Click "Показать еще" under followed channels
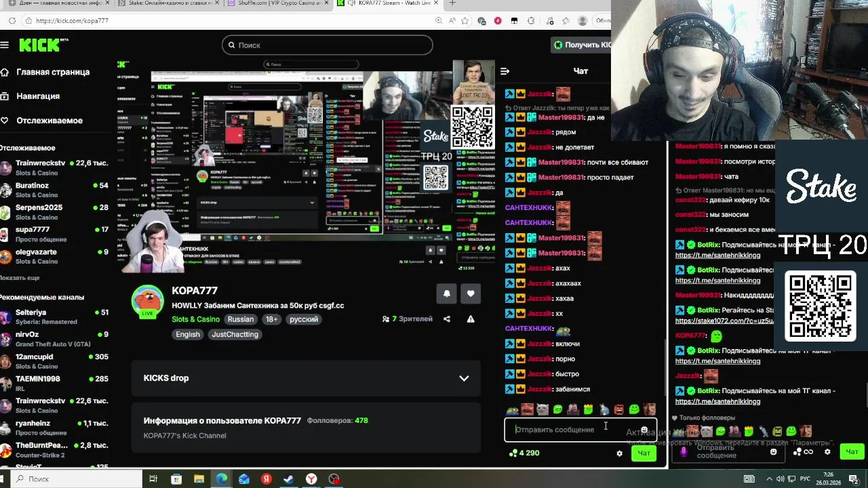The width and height of the screenshot is (868, 488). point(20,278)
